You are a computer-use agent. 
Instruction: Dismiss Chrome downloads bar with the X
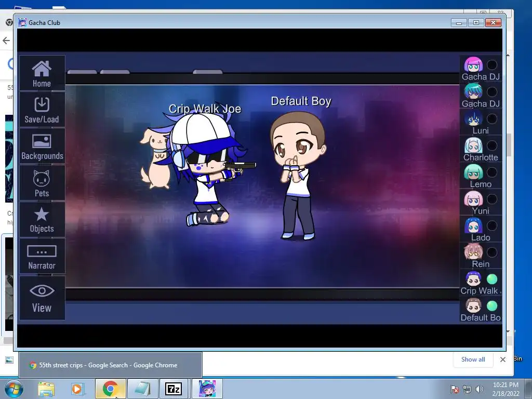503,360
